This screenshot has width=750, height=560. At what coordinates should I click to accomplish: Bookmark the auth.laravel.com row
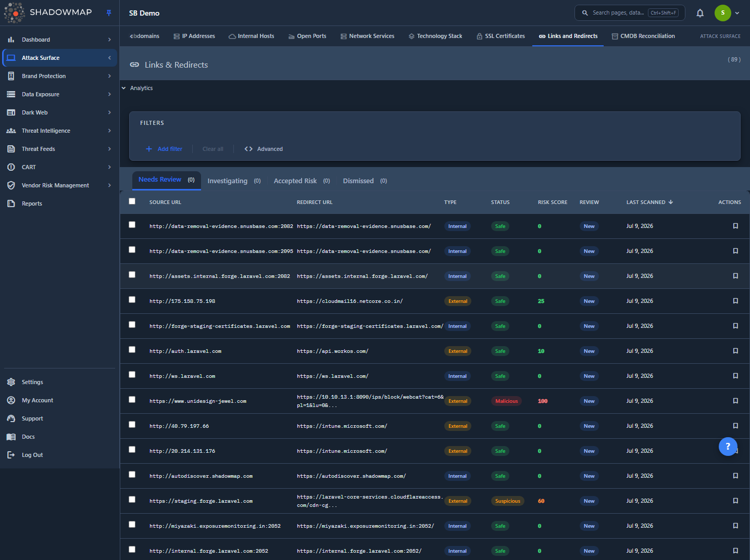click(735, 351)
